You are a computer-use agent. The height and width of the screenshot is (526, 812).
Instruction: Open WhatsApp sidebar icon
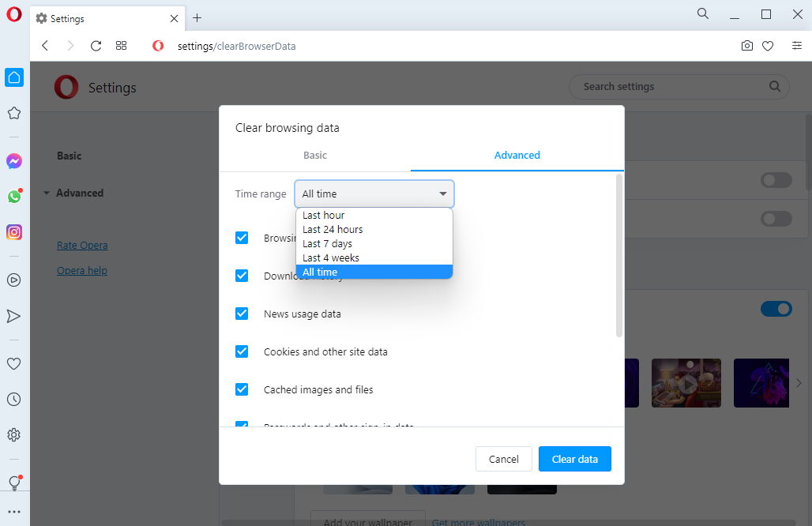[14, 197]
